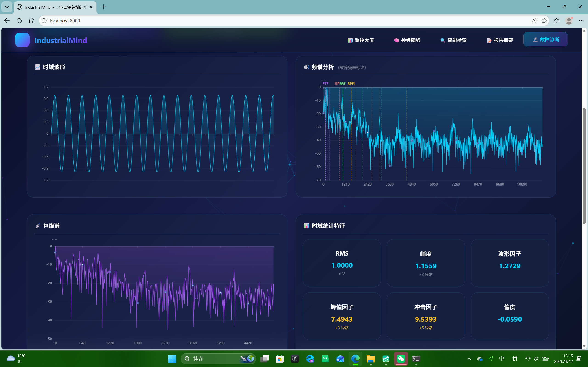Open the 监控大屏 navigation tab

(x=361, y=40)
